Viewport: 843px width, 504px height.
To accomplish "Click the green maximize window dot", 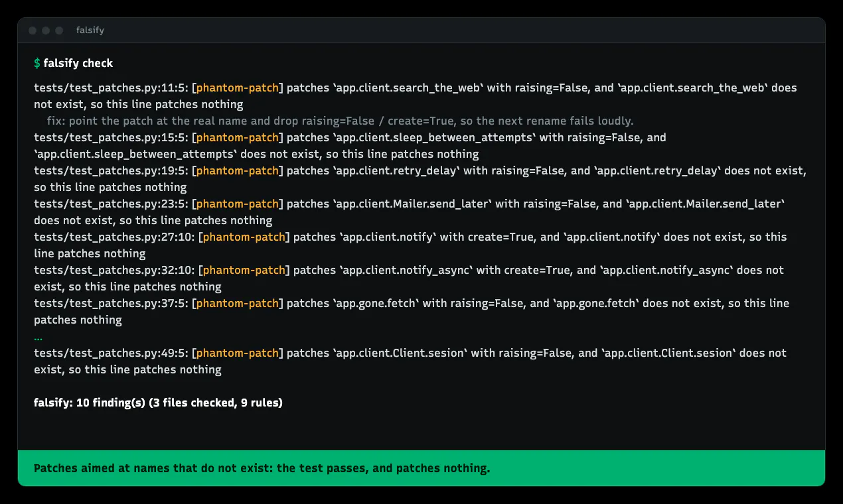I will tap(59, 31).
